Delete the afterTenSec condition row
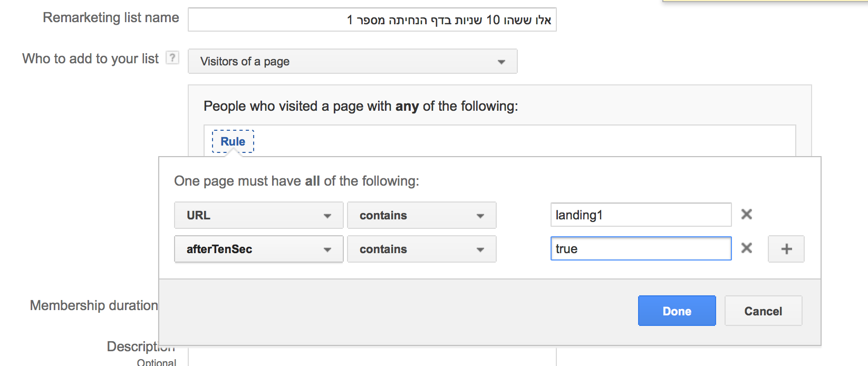868x366 pixels. [x=747, y=248]
